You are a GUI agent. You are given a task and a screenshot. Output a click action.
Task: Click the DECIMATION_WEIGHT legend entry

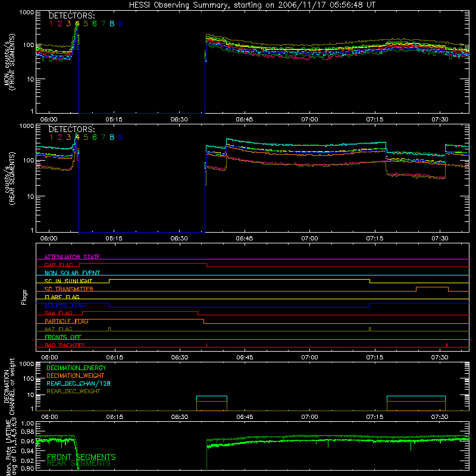[x=76, y=375]
